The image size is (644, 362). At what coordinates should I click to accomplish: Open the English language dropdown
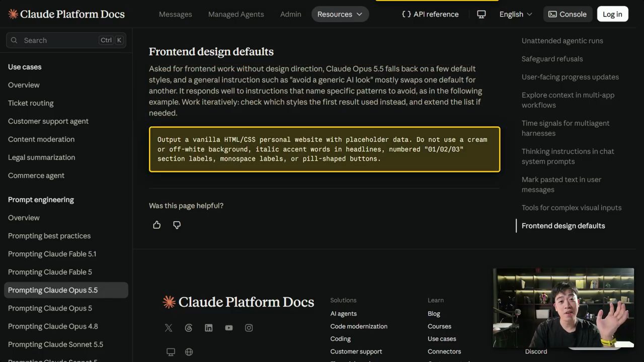[516, 14]
